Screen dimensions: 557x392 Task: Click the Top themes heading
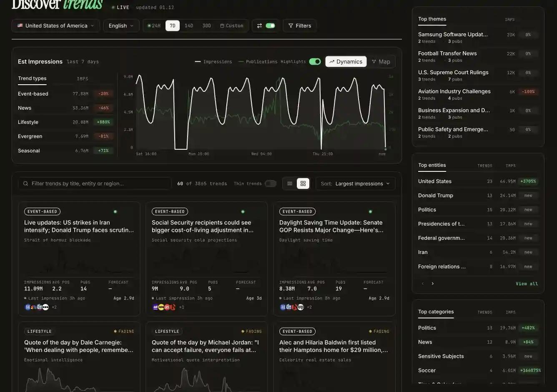coord(432,19)
